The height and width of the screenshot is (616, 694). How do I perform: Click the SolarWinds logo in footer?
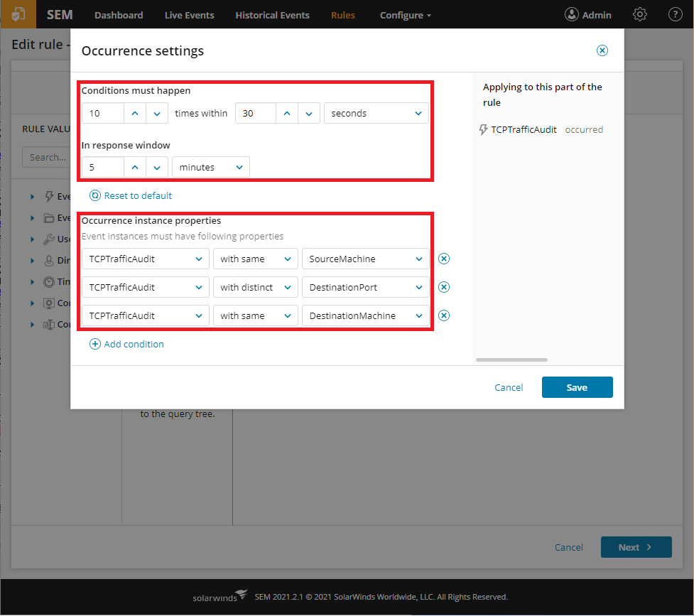pos(220,596)
